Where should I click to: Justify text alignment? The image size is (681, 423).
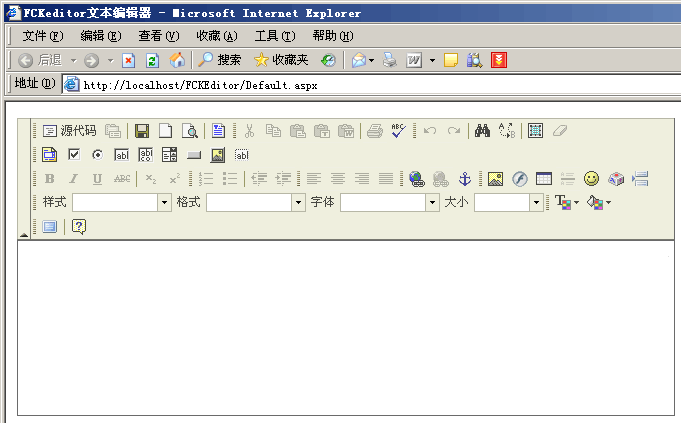pyautogui.click(x=386, y=179)
